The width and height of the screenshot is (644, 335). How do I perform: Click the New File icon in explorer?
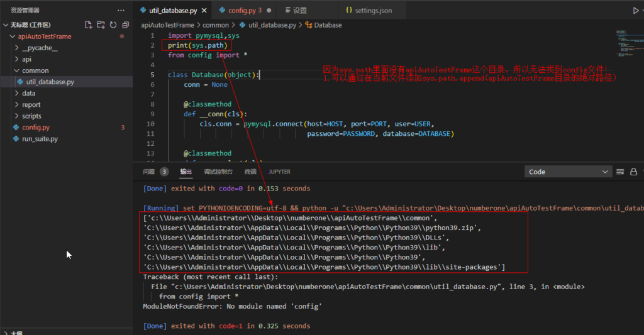click(x=89, y=25)
